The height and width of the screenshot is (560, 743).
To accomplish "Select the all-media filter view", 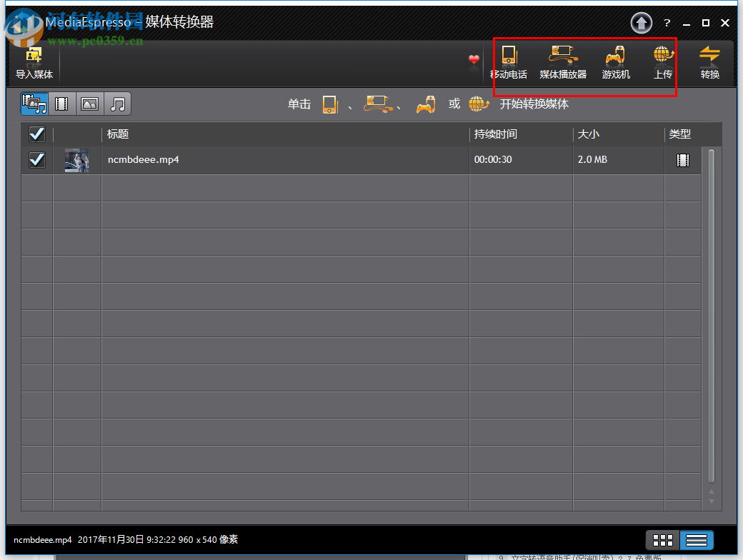I will 34,104.
